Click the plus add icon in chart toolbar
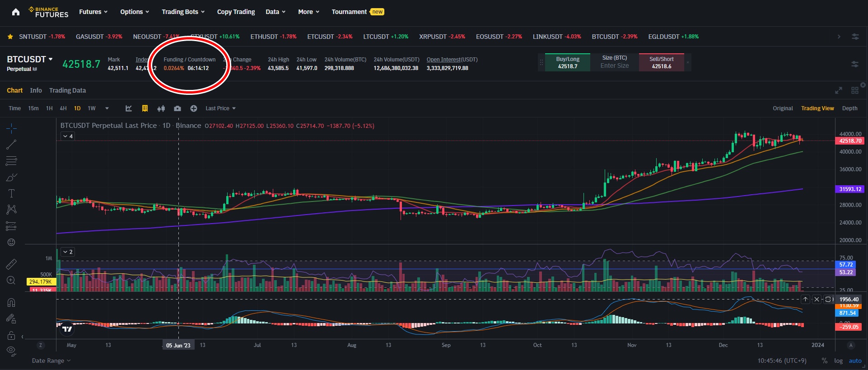 click(194, 108)
